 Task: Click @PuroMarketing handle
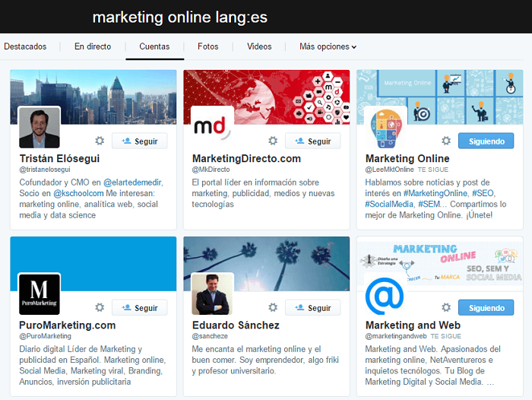pyautogui.click(x=45, y=336)
